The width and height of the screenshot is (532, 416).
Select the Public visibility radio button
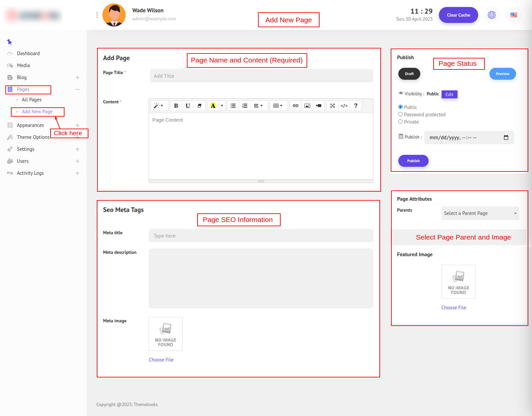click(400, 107)
